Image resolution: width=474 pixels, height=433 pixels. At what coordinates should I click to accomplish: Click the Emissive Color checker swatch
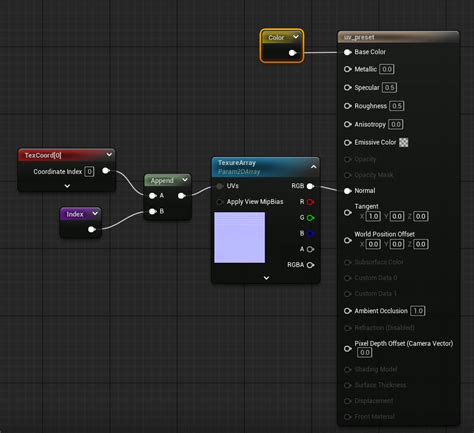pyautogui.click(x=403, y=142)
